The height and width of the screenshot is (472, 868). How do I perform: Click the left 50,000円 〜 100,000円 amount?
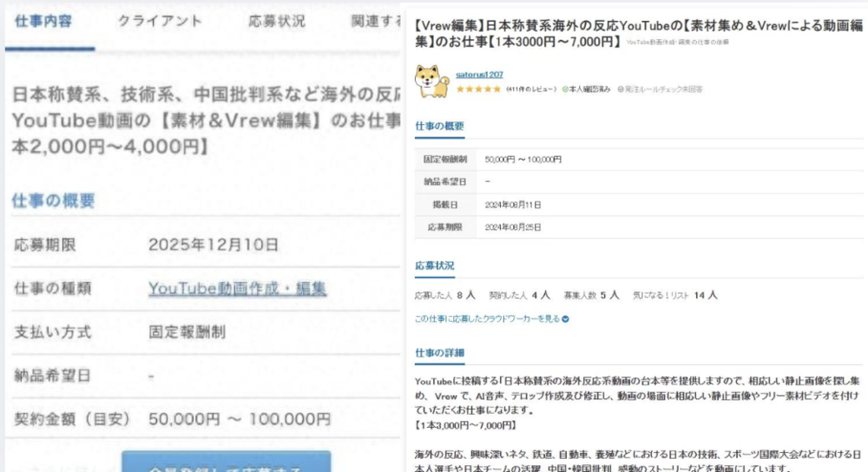pyautogui.click(x=240, y=419)
